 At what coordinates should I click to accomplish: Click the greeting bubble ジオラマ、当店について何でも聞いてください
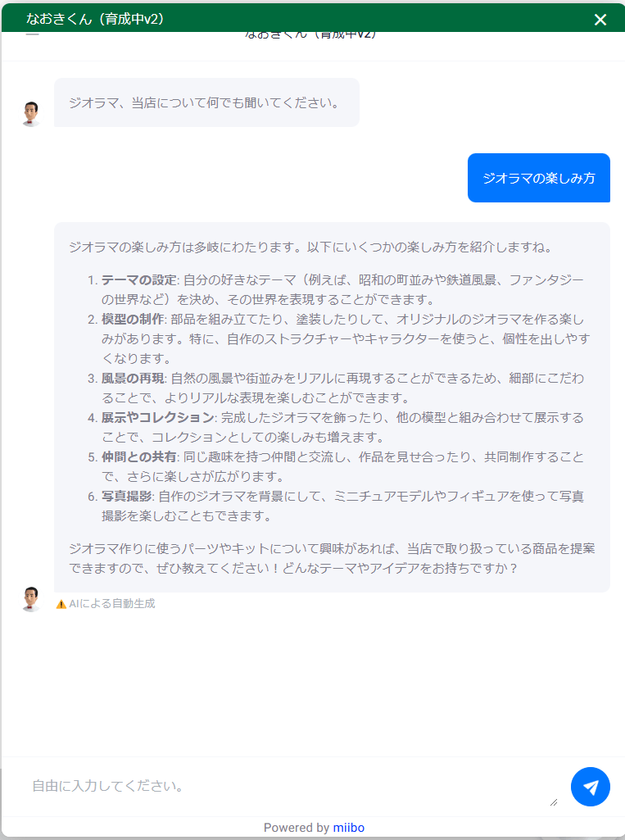205,103
